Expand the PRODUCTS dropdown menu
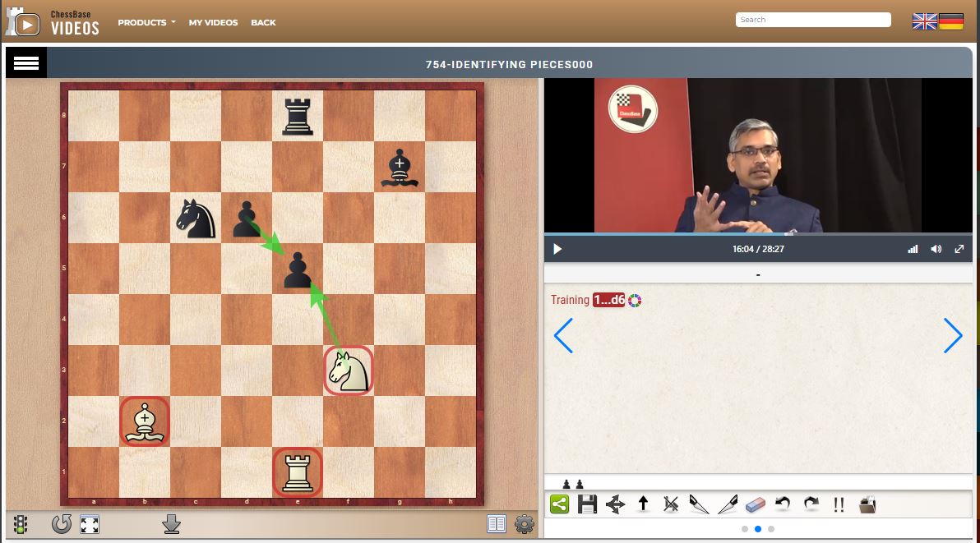This screenshot has height=543, width=980. 146,22
